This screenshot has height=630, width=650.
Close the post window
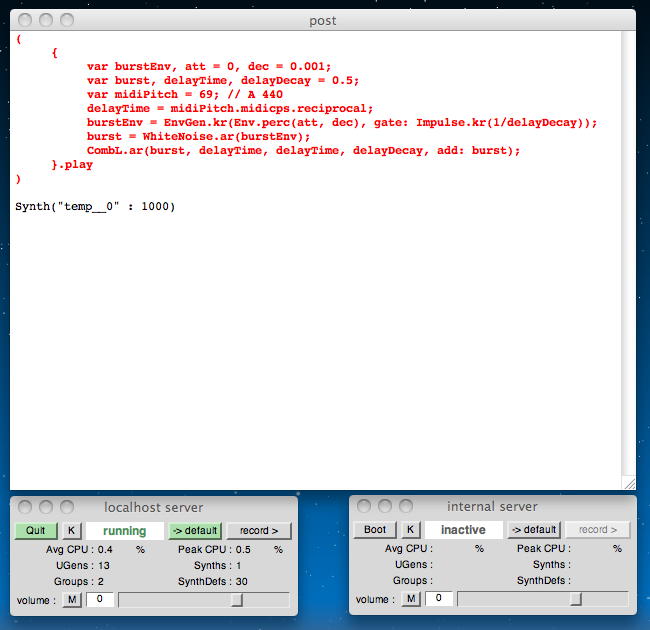[x=25, y=19]
